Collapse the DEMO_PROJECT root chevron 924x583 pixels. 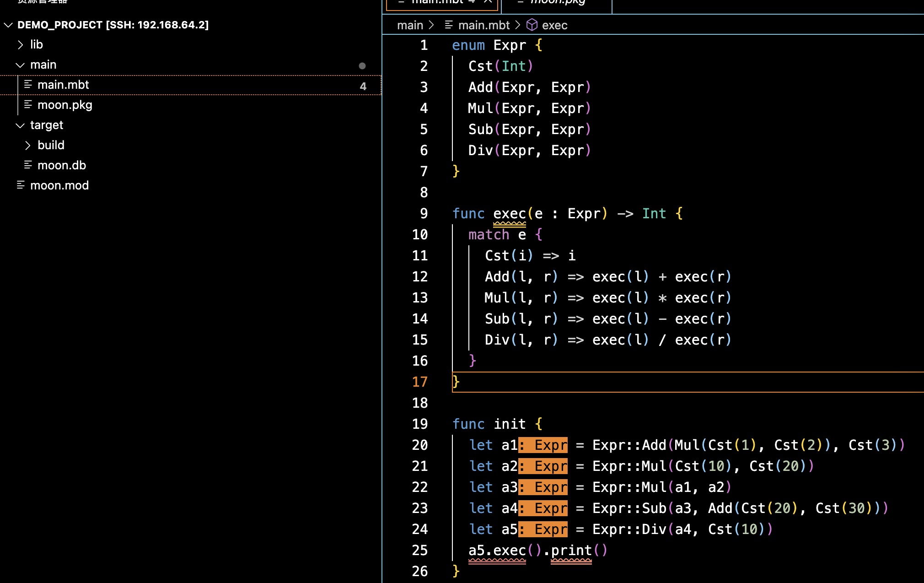click(8, 25)
